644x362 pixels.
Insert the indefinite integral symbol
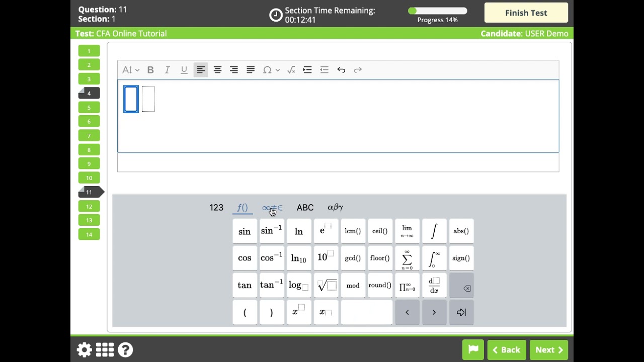(x=434, y=231)
